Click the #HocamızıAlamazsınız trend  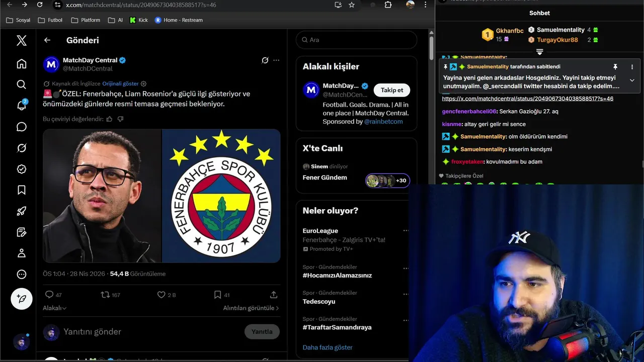pyautogui.click(x=337, y=276)
